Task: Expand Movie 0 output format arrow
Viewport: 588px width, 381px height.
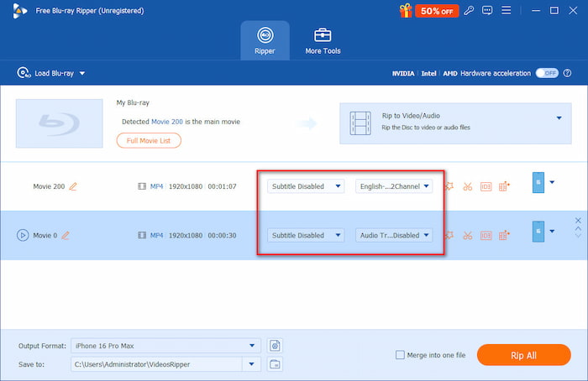Action: pos(552,232)
